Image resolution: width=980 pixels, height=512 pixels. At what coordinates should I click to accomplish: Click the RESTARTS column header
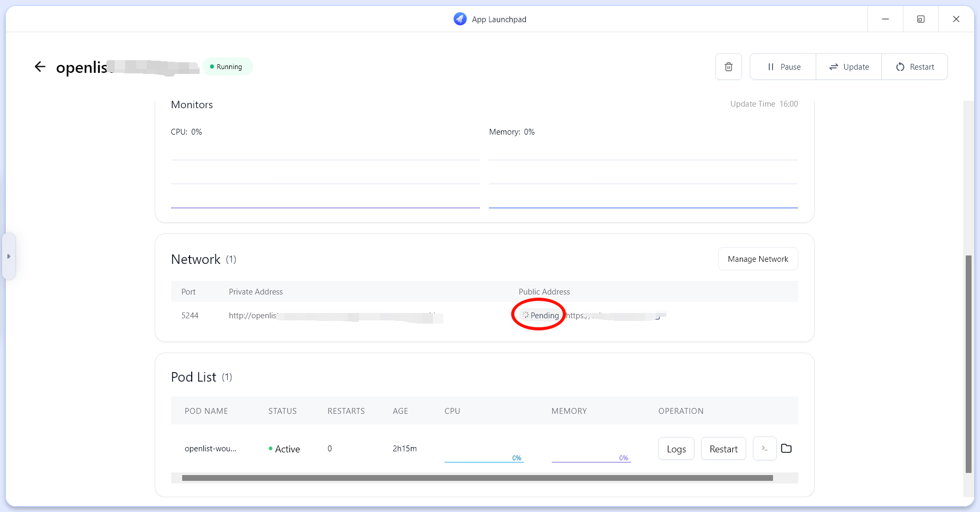(346, 411)
